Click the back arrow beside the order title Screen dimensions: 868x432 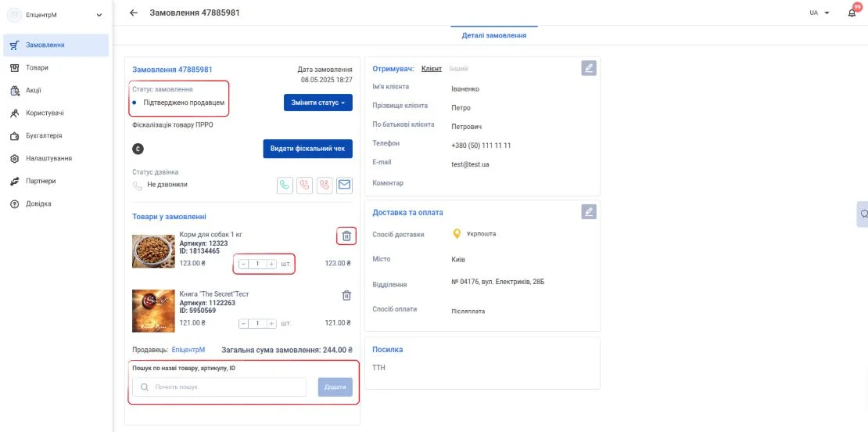pos(134,13)
